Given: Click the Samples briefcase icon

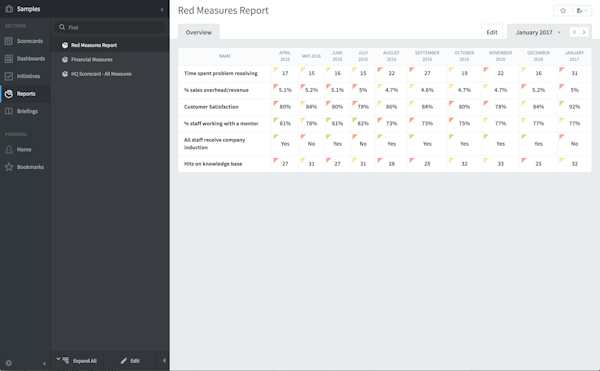Looking at the screenshot, I should click(x=9, y=8).
